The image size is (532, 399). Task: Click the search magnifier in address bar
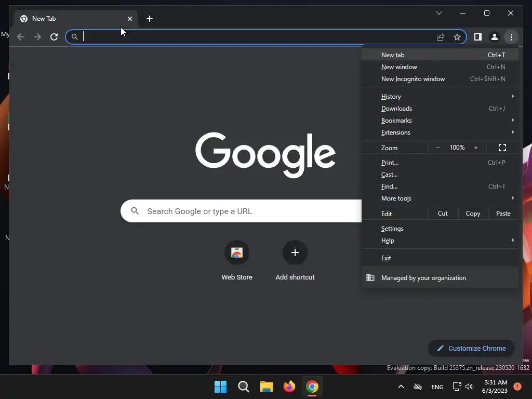(x=75, y=37)
